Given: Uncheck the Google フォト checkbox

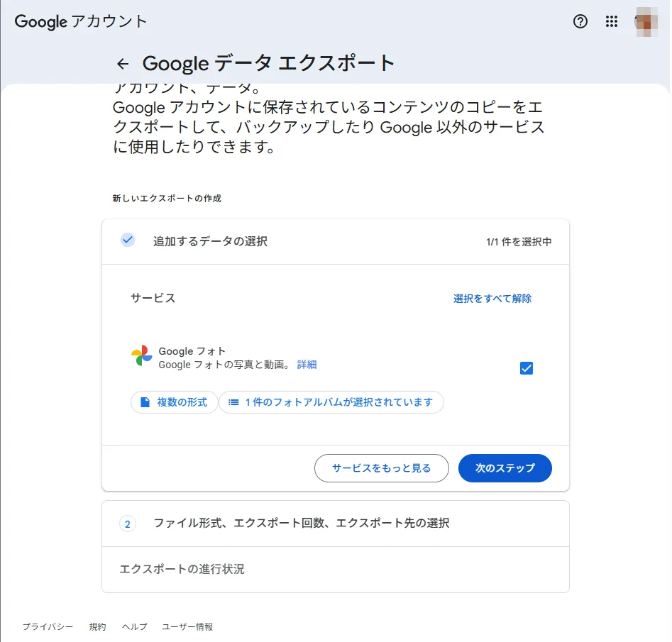Looking at the screenshot, I should (527, 368).
